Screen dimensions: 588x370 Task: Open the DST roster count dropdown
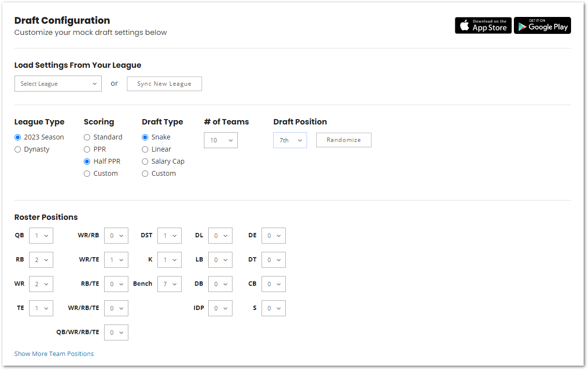pos(170,235)
